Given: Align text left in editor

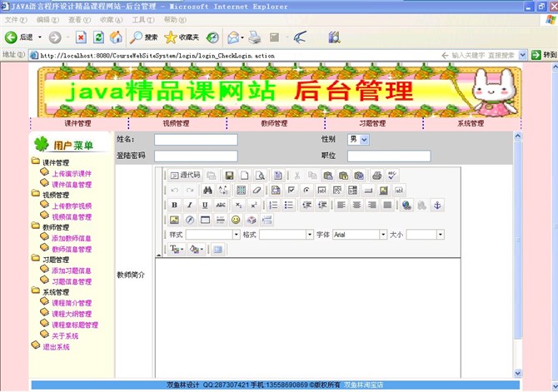Looking at the screenshot, I should pos(341,206).
